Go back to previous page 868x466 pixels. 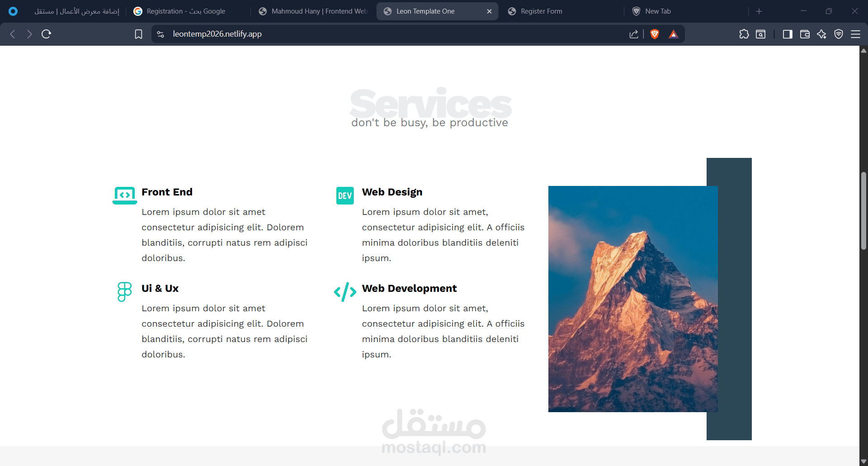coord(13,34)
